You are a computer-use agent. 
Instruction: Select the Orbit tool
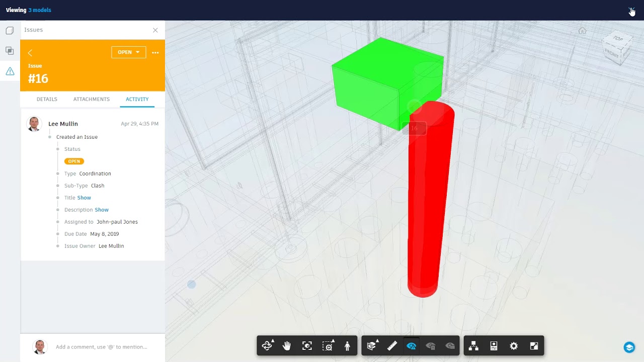pos(267,346)
